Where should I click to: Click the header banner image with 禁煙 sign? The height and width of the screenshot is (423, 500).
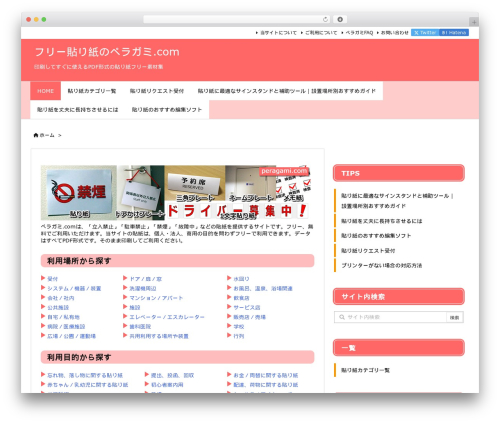[177, 193]
